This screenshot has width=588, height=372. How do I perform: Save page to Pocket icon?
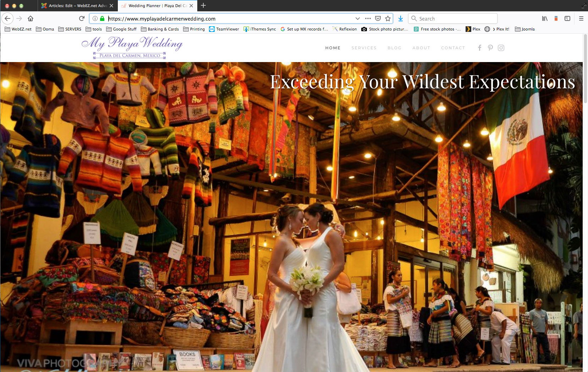pos(378,18)
